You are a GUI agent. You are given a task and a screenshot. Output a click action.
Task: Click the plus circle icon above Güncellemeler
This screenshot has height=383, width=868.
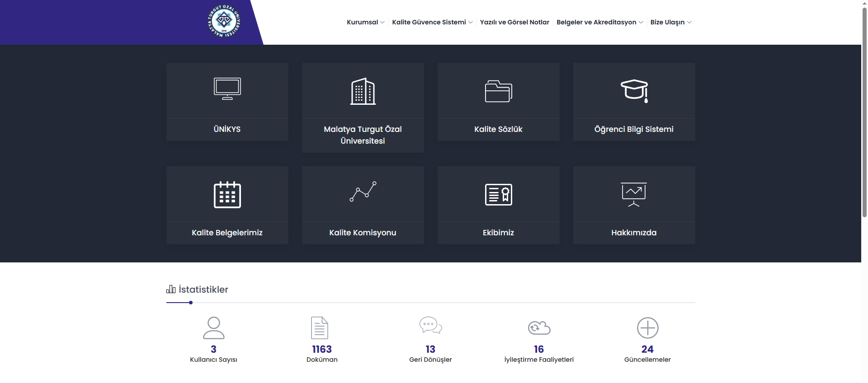(648, 328)
